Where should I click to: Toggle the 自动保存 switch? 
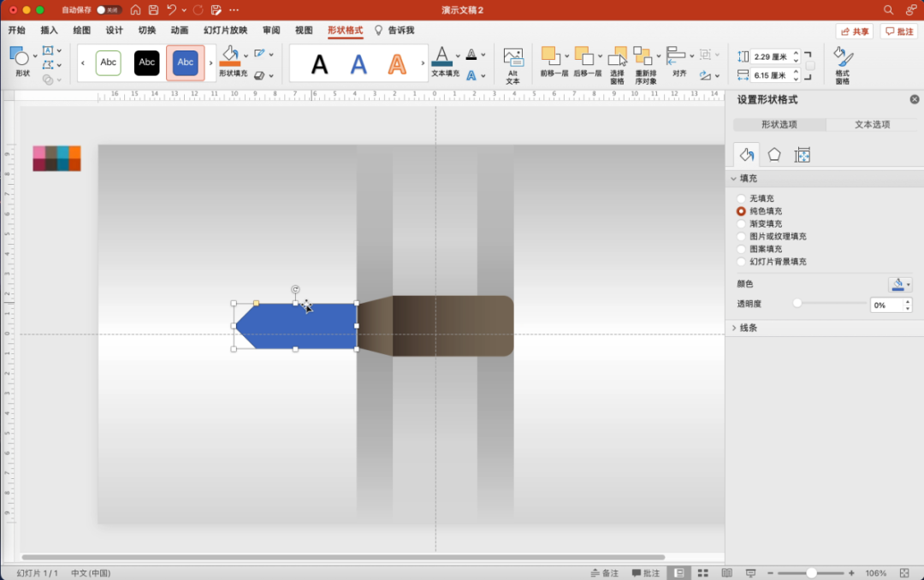coord(109,10)
